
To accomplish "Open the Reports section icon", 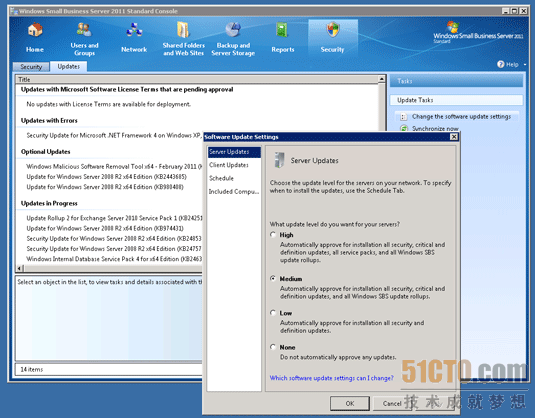I will (x=283, y=30).
